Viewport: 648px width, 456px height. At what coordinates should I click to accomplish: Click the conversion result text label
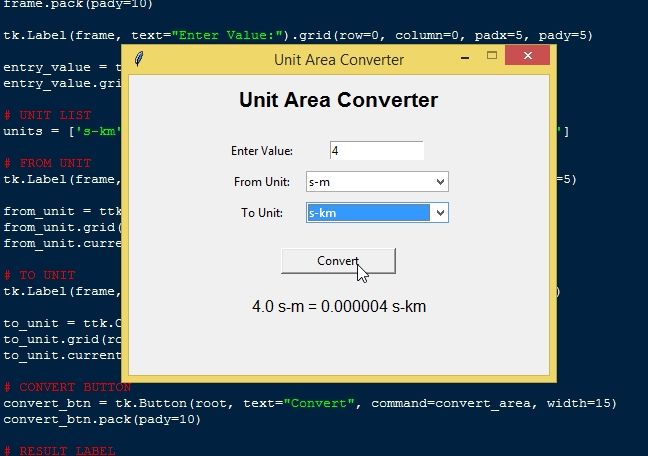[339, 306]
